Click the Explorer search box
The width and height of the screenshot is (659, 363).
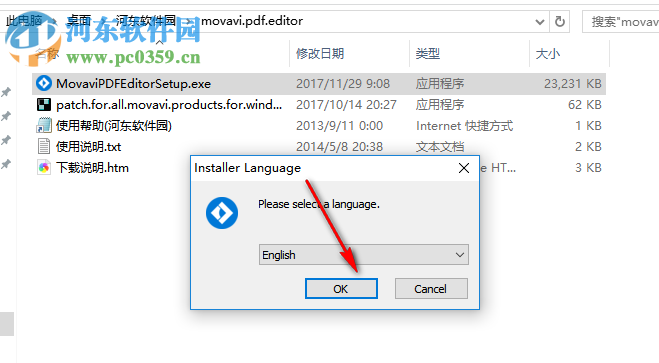[x=622, y=21]
